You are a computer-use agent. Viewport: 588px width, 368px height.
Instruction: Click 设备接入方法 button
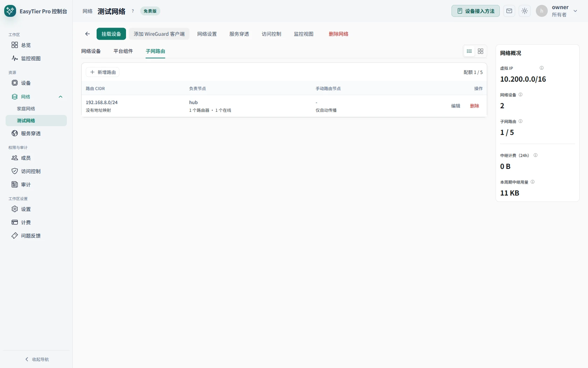(476, 11)
